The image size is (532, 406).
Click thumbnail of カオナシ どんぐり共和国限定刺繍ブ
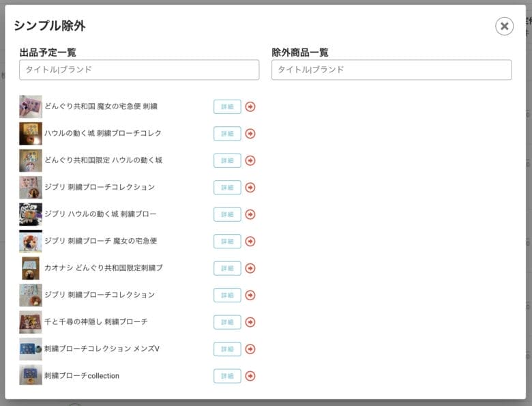(31, 268)
